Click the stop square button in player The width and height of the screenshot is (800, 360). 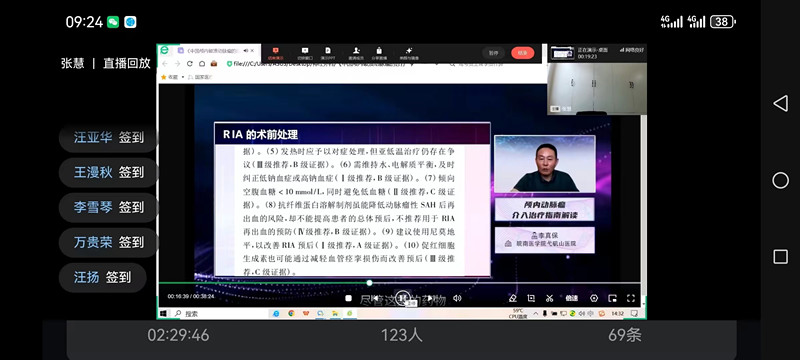[348, 298]
